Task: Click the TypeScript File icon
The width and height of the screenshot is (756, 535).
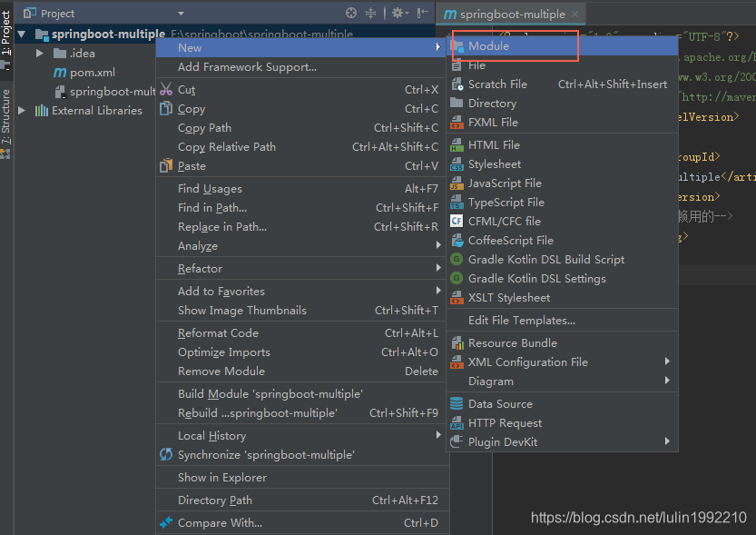Action: pos(457,203)
